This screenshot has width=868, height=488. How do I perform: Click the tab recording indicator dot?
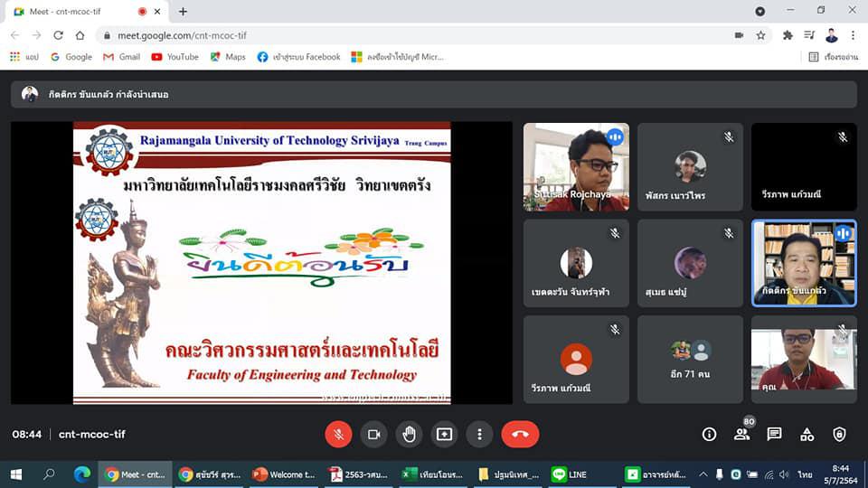pos(142,11)
